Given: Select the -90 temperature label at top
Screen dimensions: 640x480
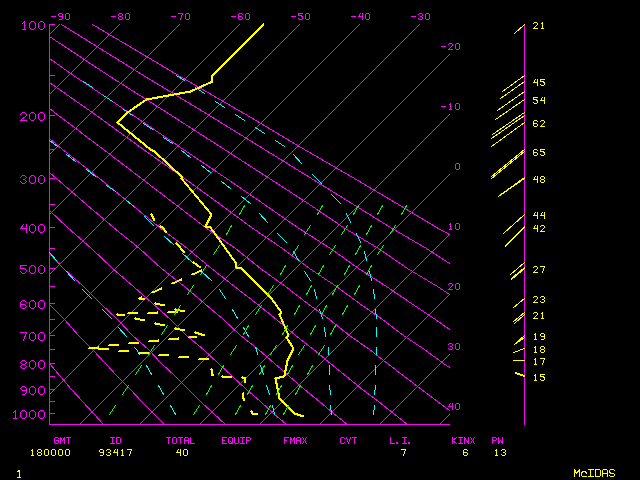Looking at the screenshot, I should pos(60,17).
